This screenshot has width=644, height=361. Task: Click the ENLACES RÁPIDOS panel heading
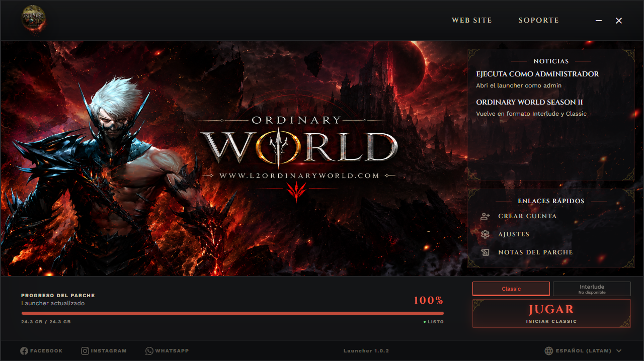[551, 201]
